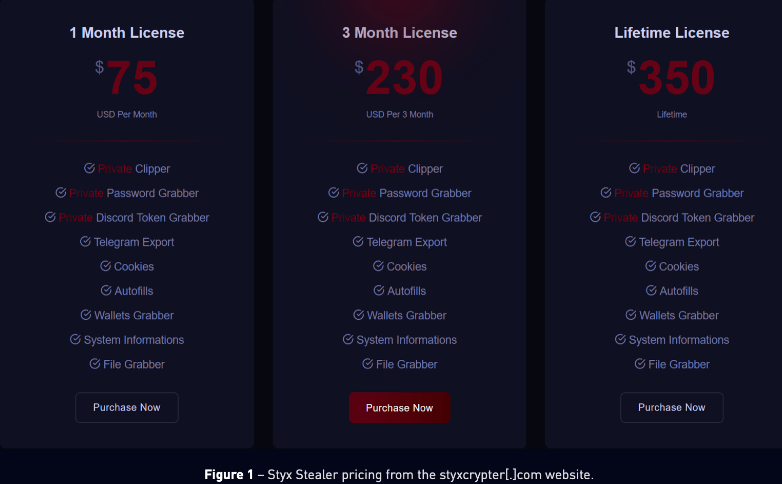Click checkmark icon beside File Grabber in 1 Month plan
The width and height of the screenshot is (782, 484).
[95, 364]
